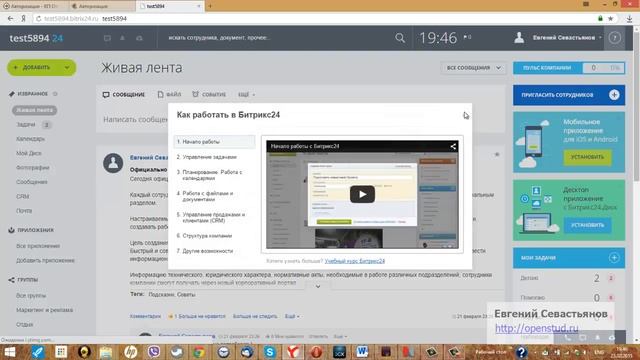Switch to the 'Событие' post tab
This screenshot has width=640, height=360.
point(209,94)
